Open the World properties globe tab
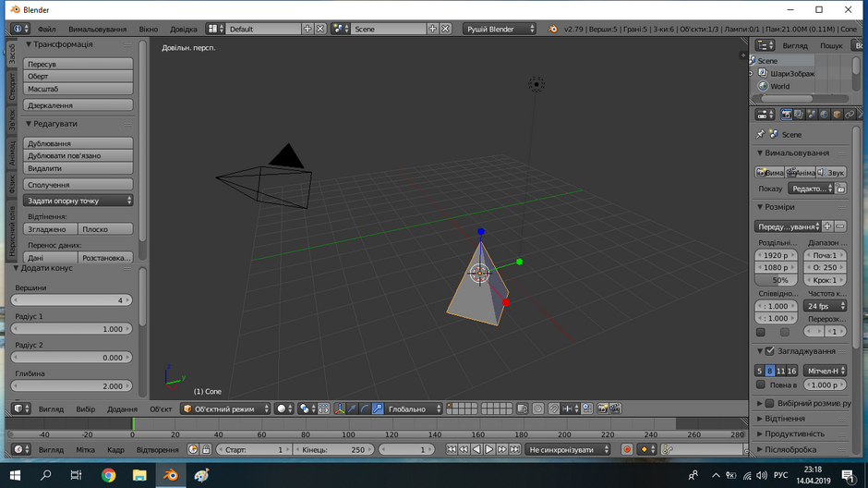The width and height of the screenshot is (868, 488). point(825,115)
